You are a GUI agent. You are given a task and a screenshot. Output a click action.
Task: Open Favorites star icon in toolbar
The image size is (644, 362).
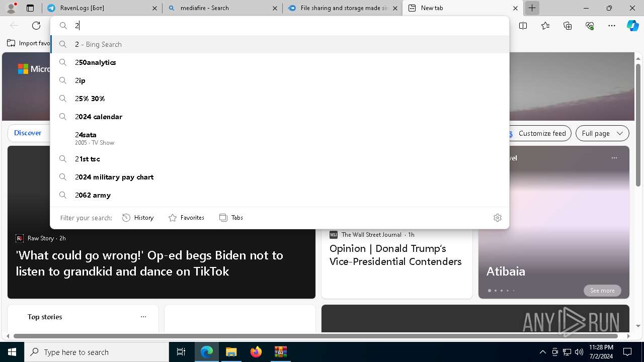click(545, 26)
